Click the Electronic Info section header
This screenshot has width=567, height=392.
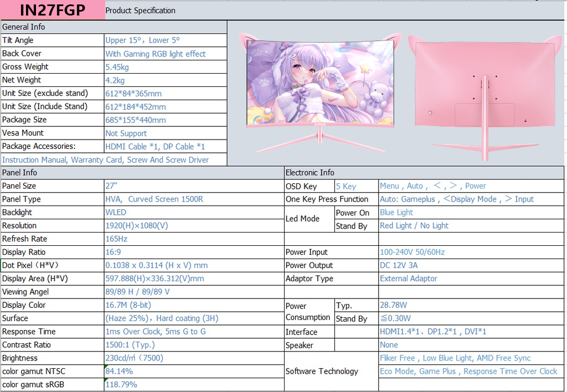pos(307,172)
